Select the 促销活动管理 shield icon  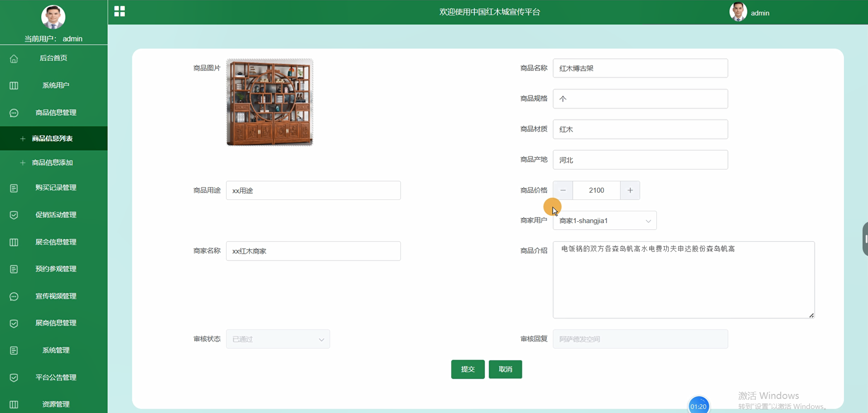pos(14,215)
